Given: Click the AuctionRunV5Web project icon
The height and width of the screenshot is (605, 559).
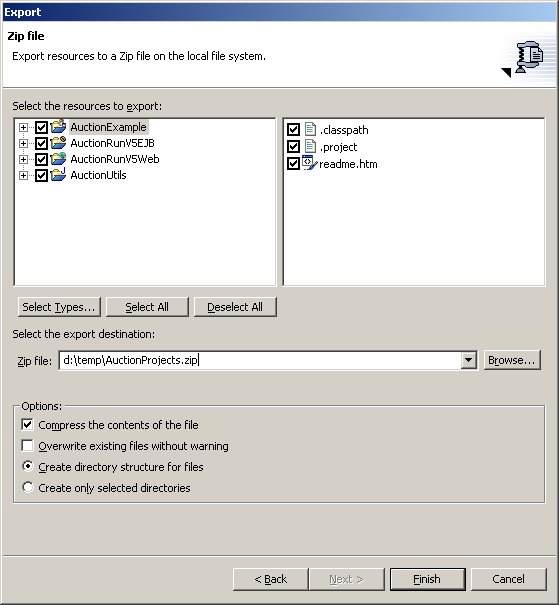Looking at the screenshot, I should [58, 159].
